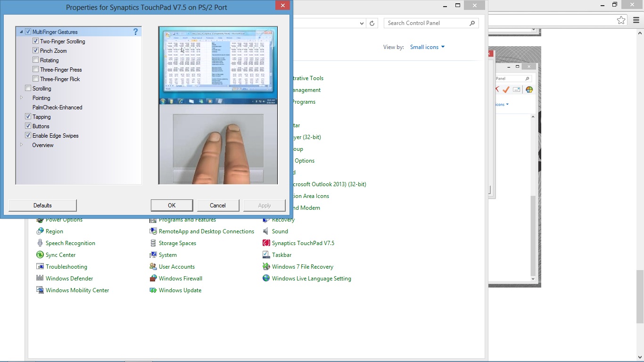This screenshot has height=362, width=644.
Task: Open the View by Small icons dropdown
Action: click(x=427, y=47)
